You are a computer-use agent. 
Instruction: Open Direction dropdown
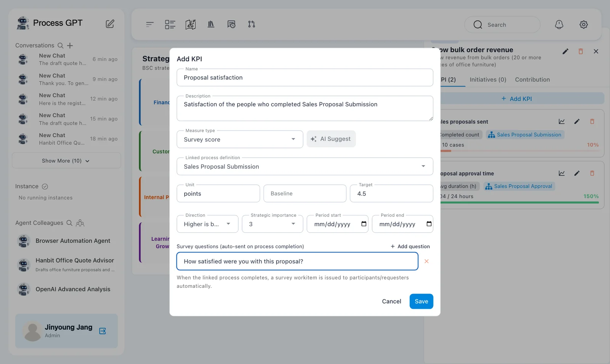[207, 224]
